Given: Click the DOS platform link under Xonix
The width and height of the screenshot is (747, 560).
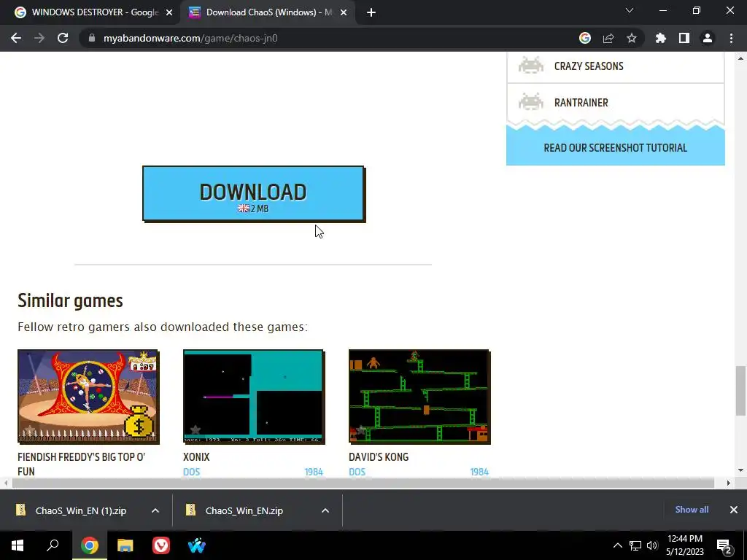Looking at the screenshot, I should point(192,472).
